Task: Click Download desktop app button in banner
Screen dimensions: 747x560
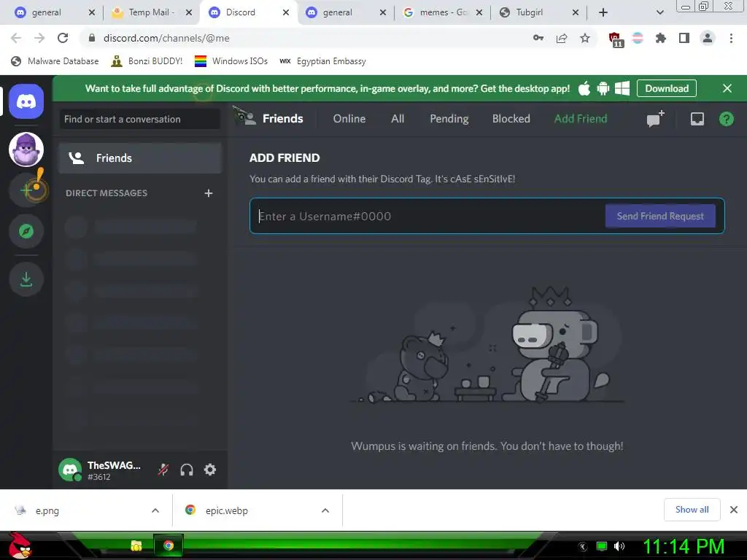Action: [x=667, y=88]
